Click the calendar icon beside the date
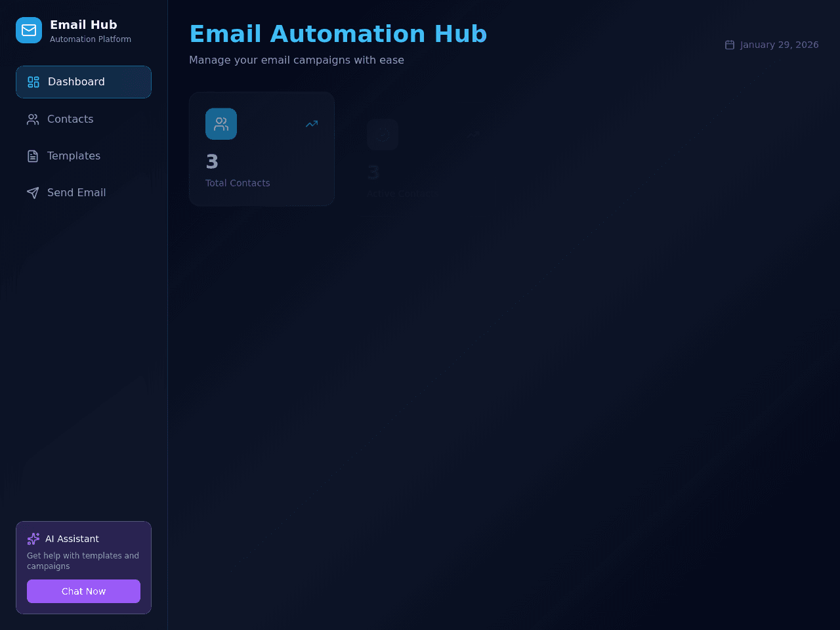This screenshot has height=630, width=840. click(730, 45)
